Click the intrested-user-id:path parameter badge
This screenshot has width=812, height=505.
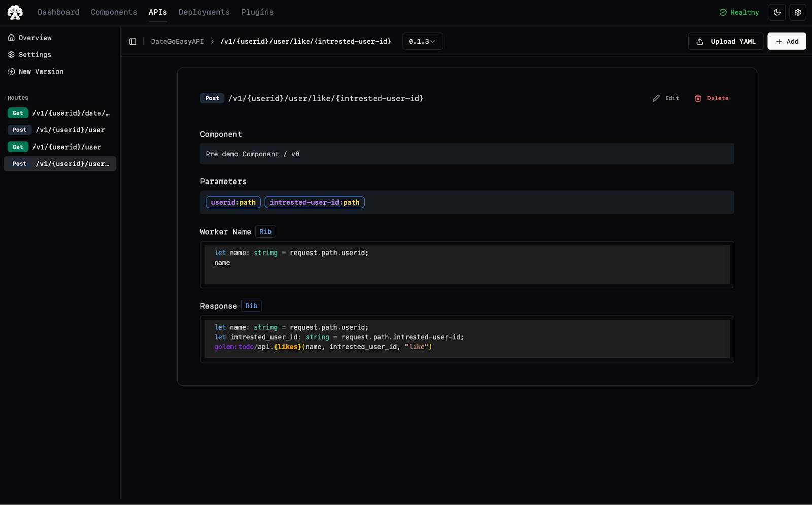pyautogui.click(x=315, y=202)
